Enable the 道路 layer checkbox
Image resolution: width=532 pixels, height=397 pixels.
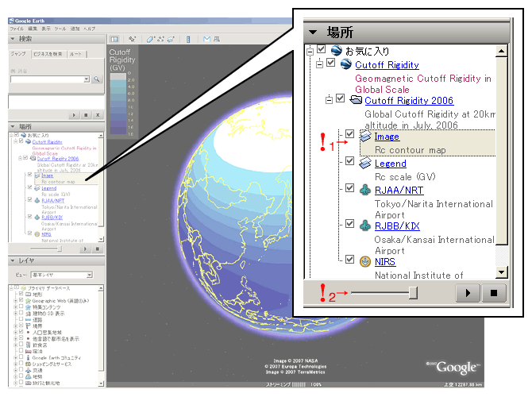coord(21,319)
